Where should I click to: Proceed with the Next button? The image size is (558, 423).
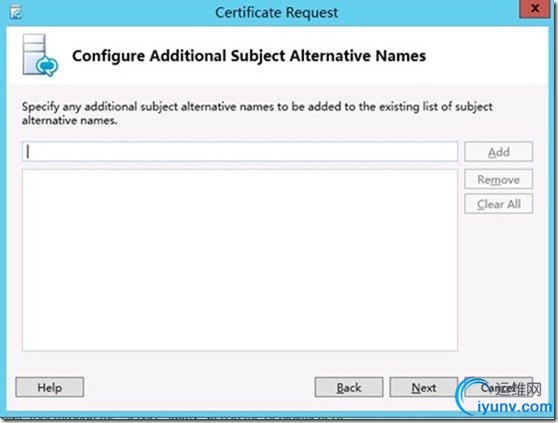pos(423,387)
